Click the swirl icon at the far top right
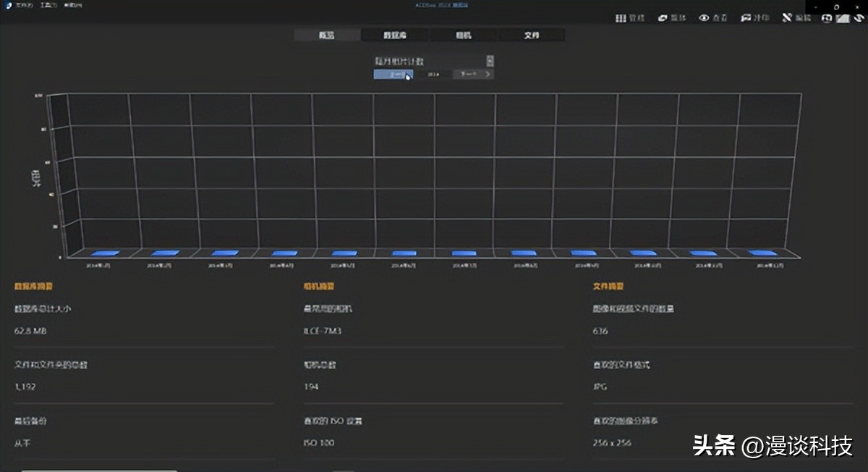The width and height of the screenshot is (868, 472). pyautogui.click(x=859, y=18)
